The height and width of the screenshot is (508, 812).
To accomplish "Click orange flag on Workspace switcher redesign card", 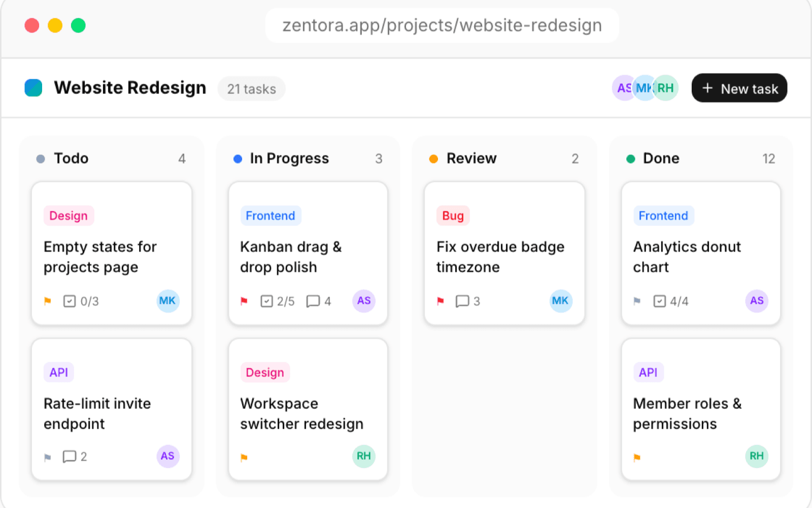I will (x=244, y=458).
